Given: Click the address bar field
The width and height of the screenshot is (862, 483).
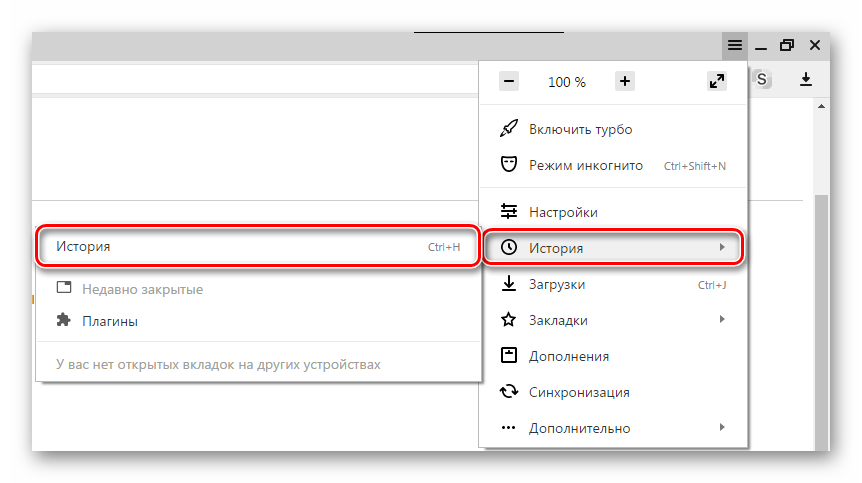Looking at the screenshot, I should [255, 80].
